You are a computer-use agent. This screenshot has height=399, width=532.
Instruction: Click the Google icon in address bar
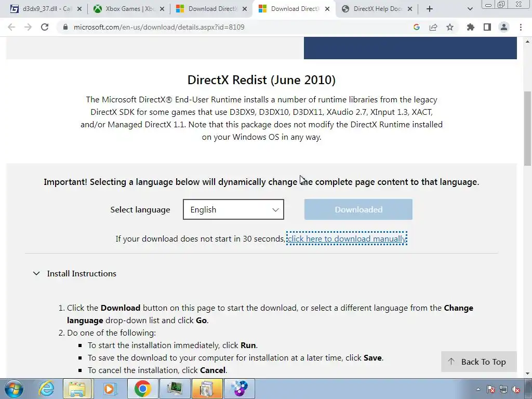click(416, 27)
